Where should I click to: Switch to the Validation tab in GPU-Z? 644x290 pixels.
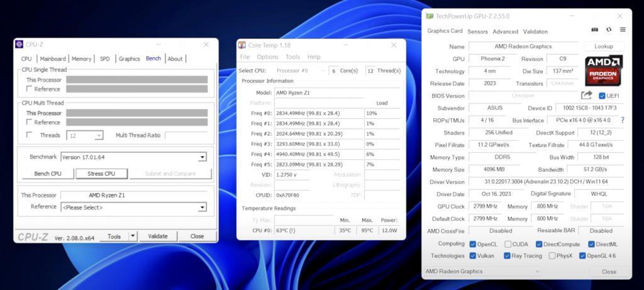click(535, 31)
